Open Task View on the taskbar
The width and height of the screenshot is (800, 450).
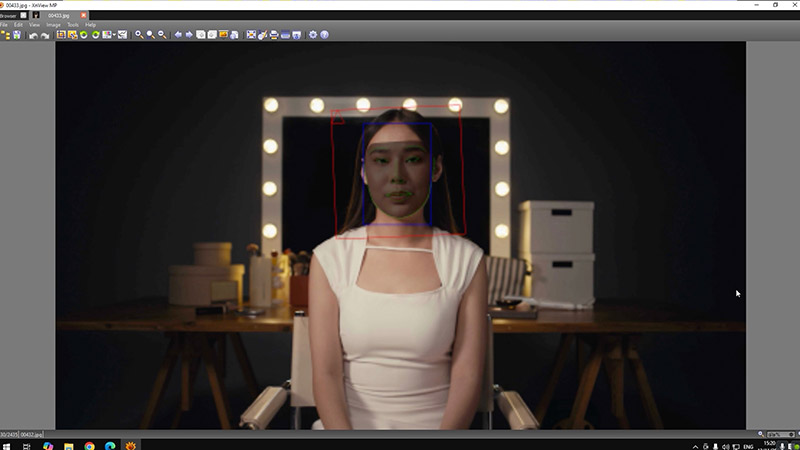(x=27, y=446)
